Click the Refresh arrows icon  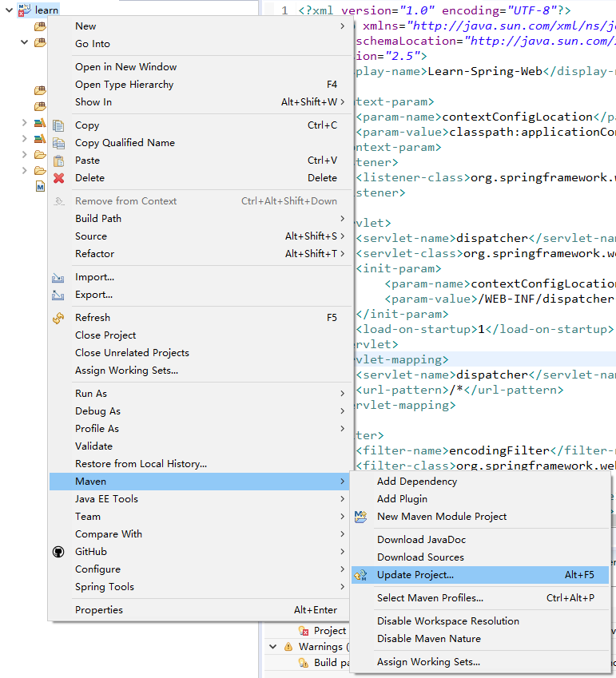58,318
